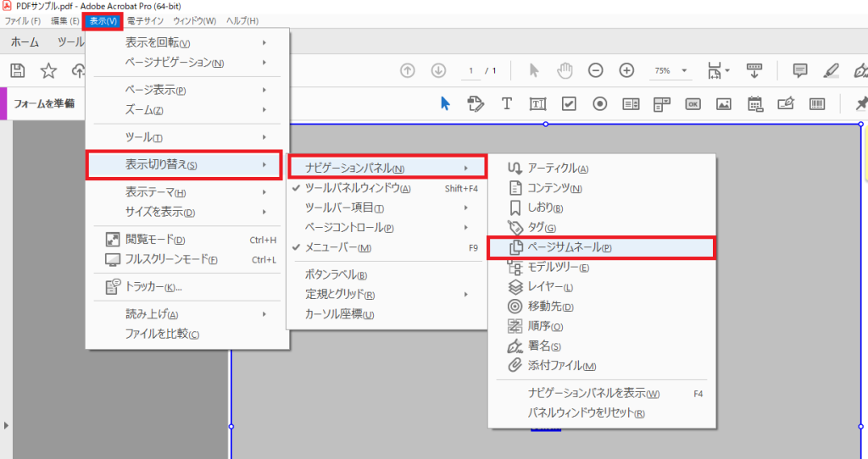Zoom in with the plus icon
The height and width of the screenshot is (459, 868).
(x=626, y=71)
